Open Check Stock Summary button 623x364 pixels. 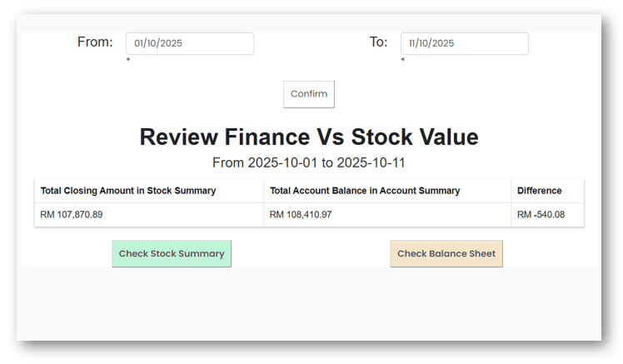[172, 253]
